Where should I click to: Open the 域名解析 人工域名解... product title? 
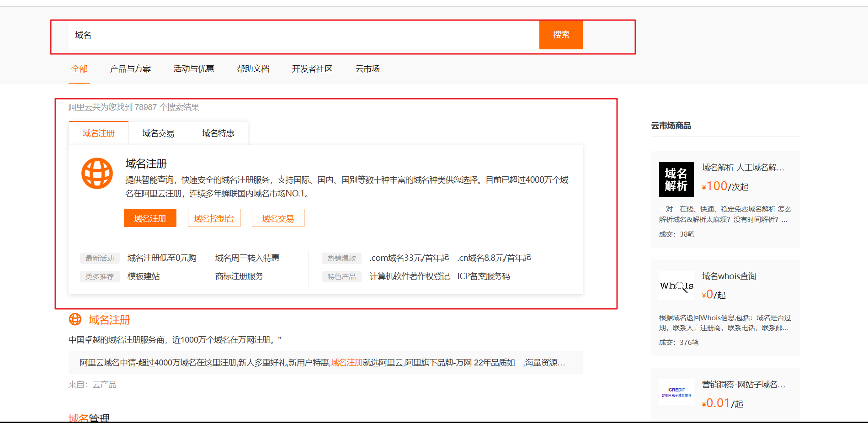[x=743, y=168]
